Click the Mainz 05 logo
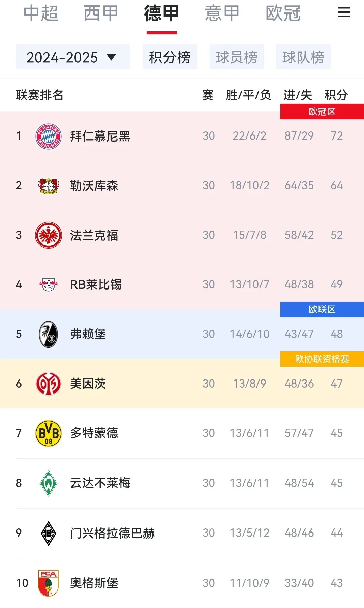364x608 pixels. tap(49, 384)
